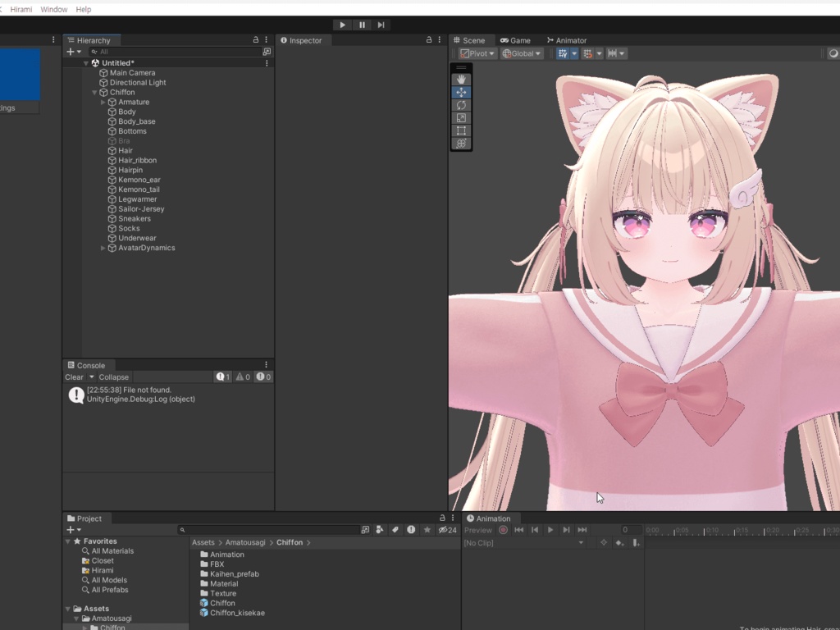Image resolution: width=840 pixels, height=630 pixels.
Task: Click the Clear button in the Console
Action: 74,377
